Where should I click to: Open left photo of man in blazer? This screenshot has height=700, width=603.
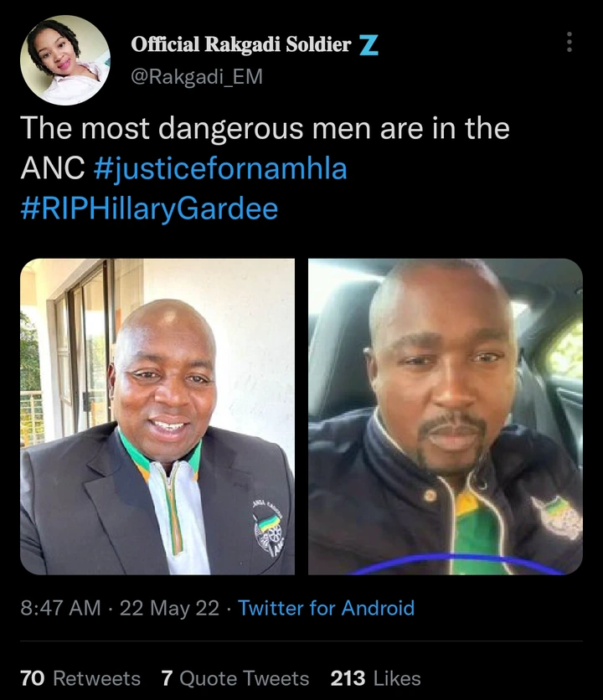(x=157, y=416)
